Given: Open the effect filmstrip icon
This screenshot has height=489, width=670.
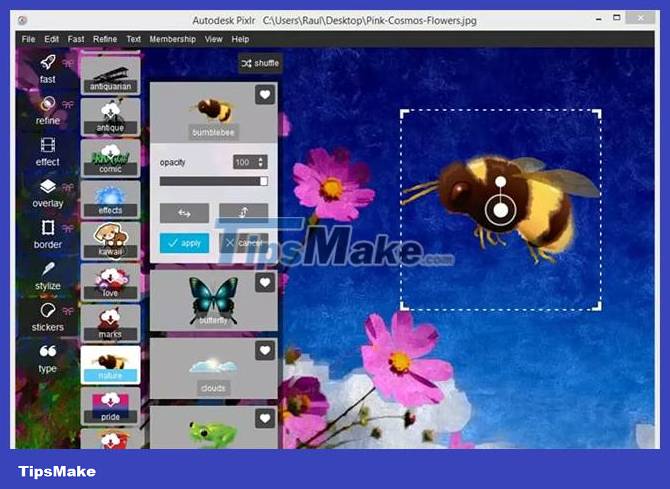Looking at the screenshot, I should 47,146.
